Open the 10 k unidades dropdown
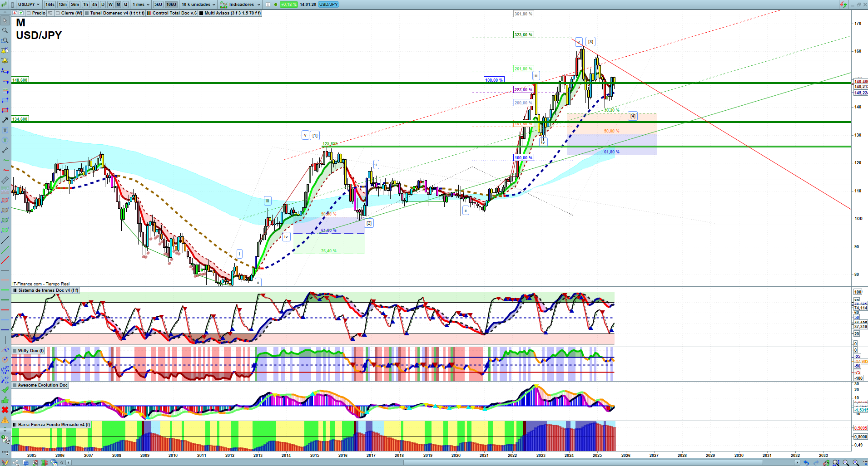The image size is (868, 466). click(198, 5)
